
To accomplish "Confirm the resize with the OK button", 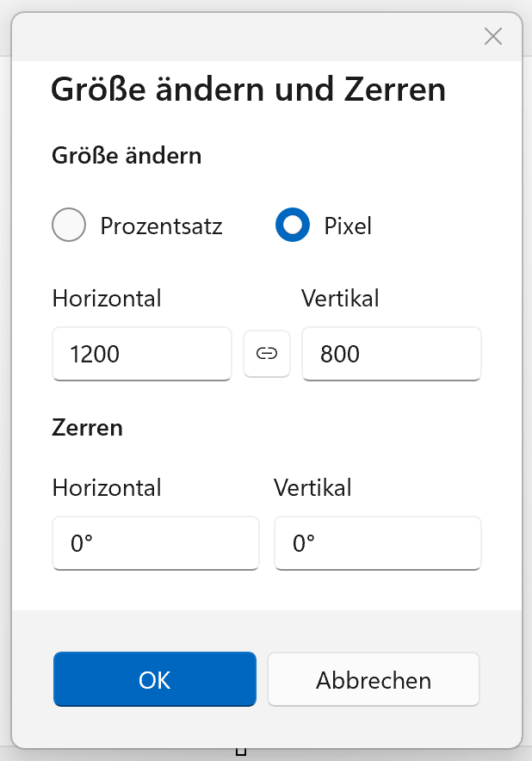I will tap(155, 679).
